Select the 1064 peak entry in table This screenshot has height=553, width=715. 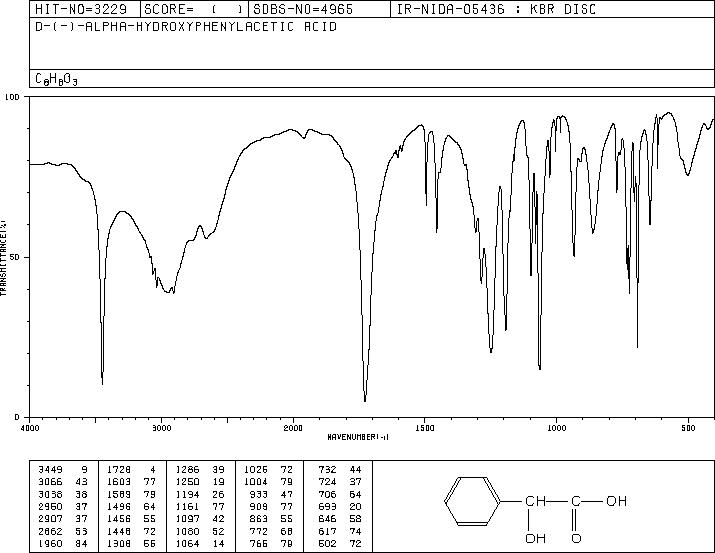click(x=200, y=543)
